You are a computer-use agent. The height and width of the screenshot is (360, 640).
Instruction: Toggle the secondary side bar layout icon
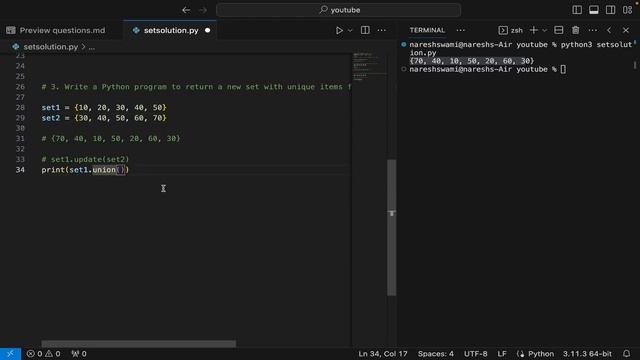(611, 10)
